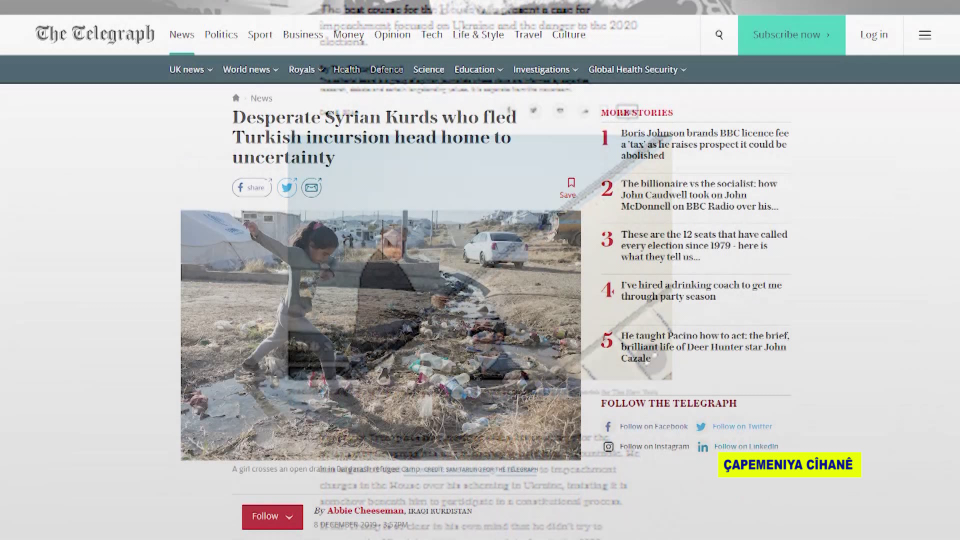Click the Log in link
This screenshot has height=540, width=960.
(x=874, y=35)
